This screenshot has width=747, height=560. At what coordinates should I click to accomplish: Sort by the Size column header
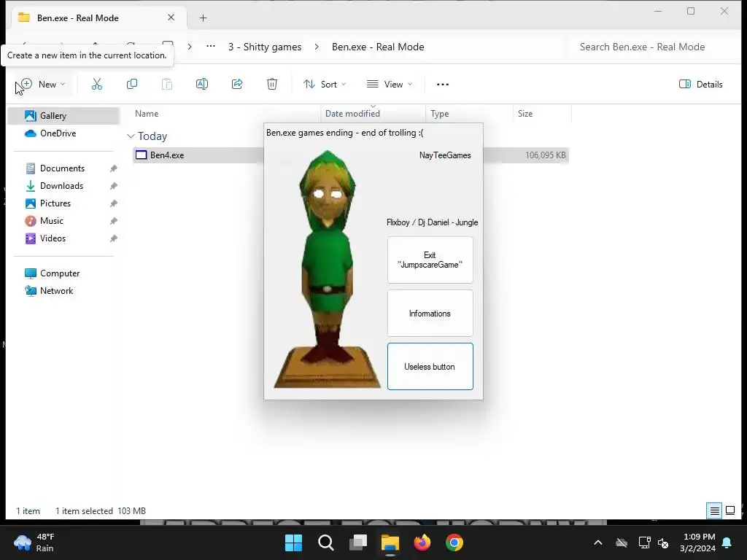tap(525, 113)
